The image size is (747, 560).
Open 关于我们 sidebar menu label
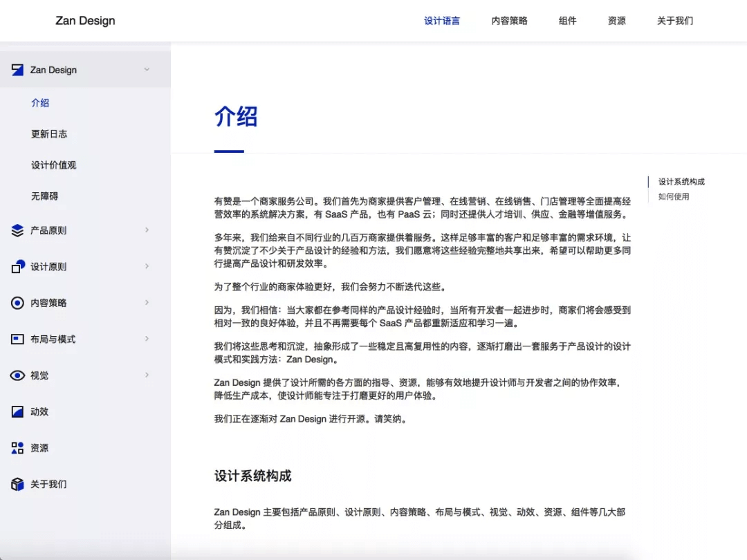tap(48, 484)
